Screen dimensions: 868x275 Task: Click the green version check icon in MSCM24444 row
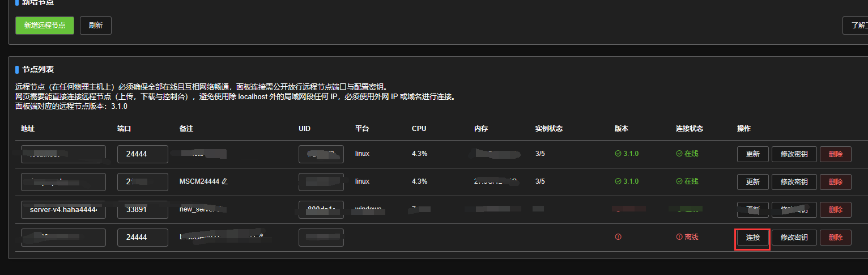(x=618, y=181)
